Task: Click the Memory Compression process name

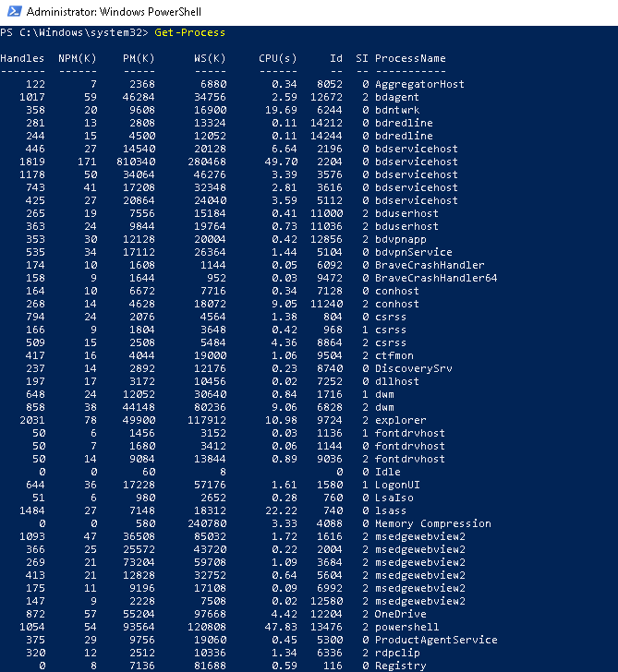Action: (432, 523)
